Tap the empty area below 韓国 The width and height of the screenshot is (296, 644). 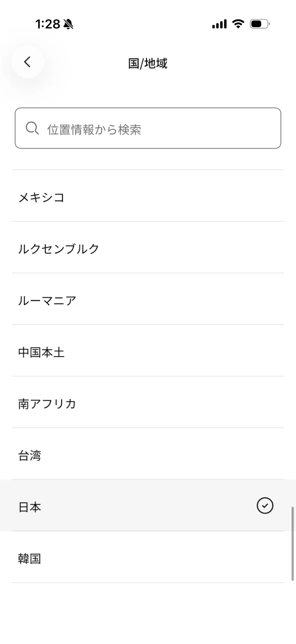click(148, 613)
